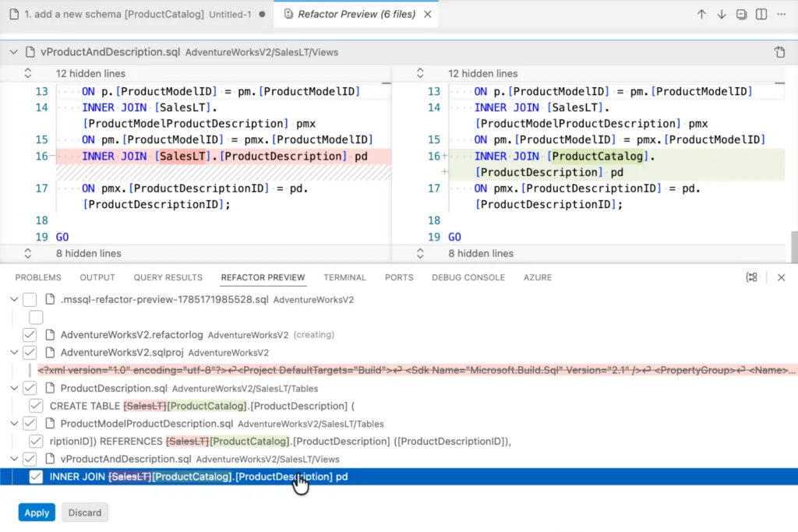798x532 pixels.
Task: Click the diff editor vertical scrollbar
Action: tap(793, 247)
